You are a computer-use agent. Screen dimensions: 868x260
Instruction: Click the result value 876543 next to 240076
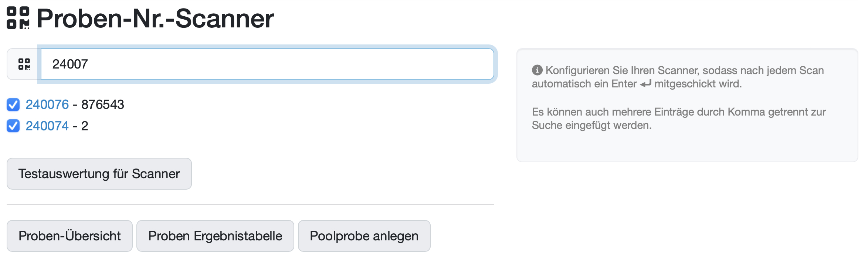point(102,105)
